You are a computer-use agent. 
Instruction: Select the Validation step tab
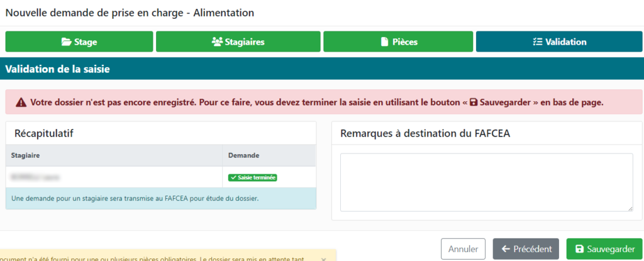click(558, 42)
